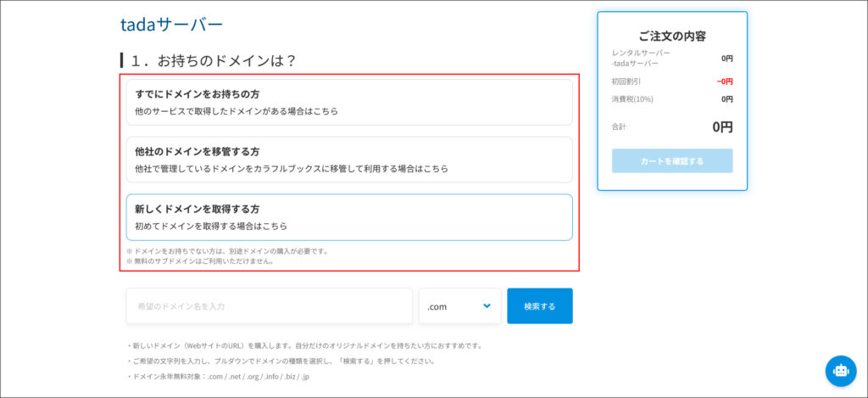This screenshot has height=398, width=868.
Task: Click the 消費税(10%) tax row label
Action: (632, 99)
